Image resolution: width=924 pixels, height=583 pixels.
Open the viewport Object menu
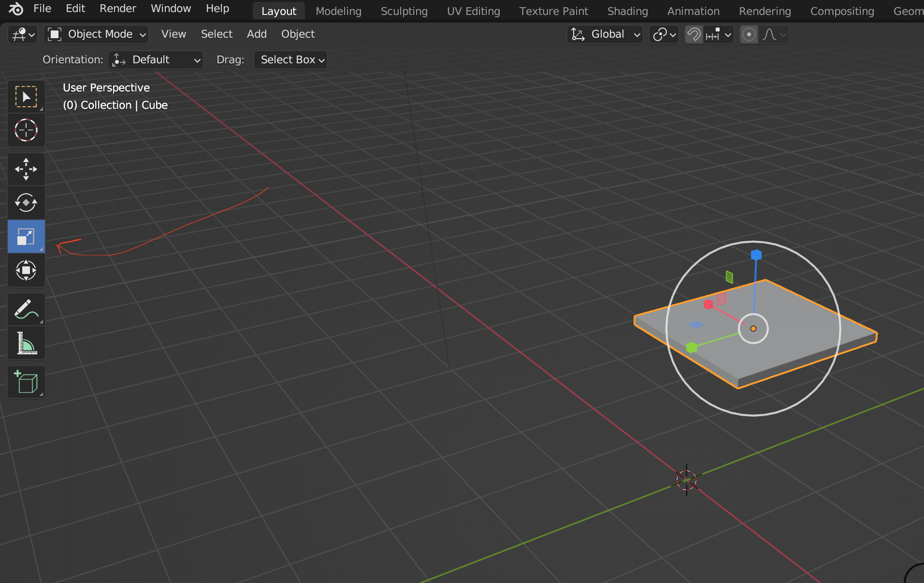pyautogui.click(x=298, y=34)
